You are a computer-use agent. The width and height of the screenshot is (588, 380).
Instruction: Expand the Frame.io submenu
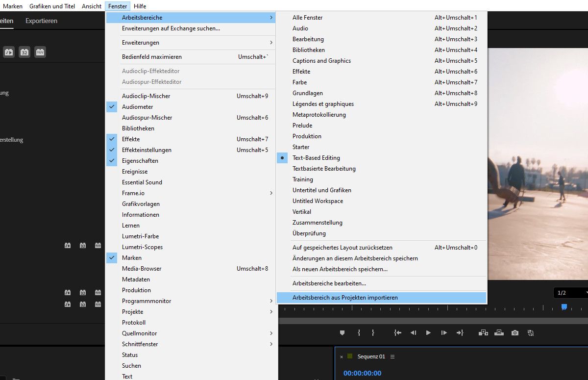point(192,193)
